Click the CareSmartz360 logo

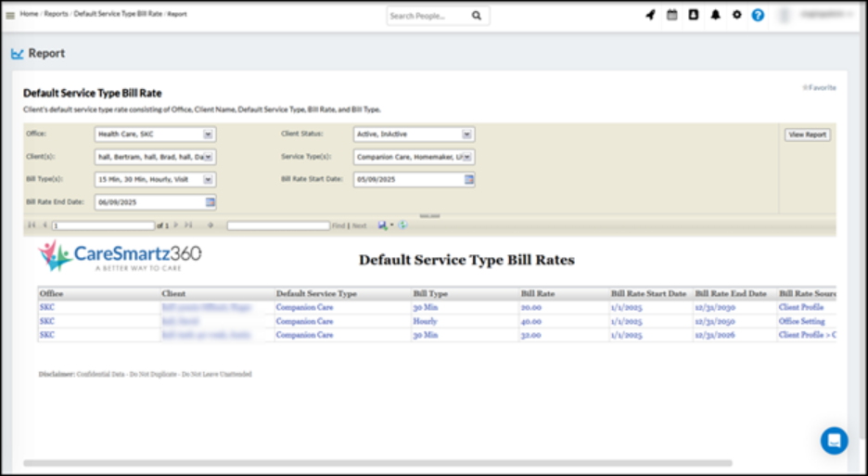[x=120, y=255]
